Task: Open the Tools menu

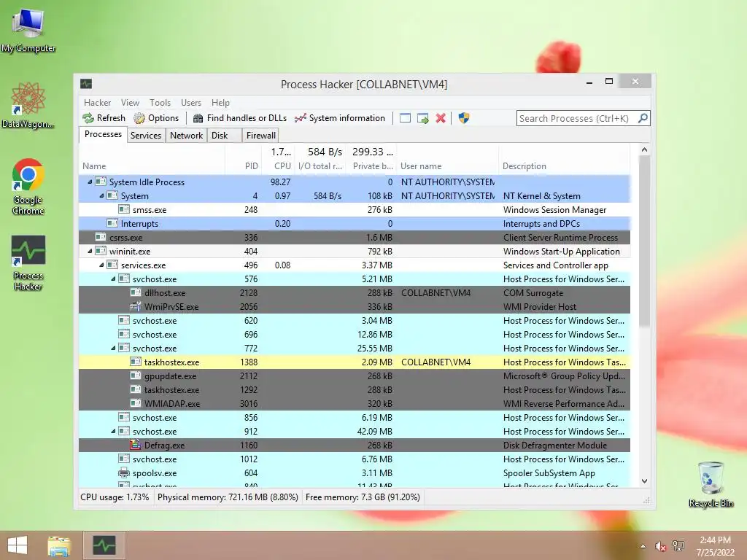Action: click(x=160, y=102)
